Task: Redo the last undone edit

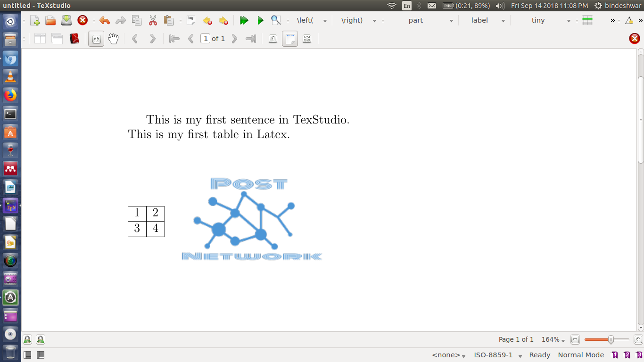Action: [121, 20]
